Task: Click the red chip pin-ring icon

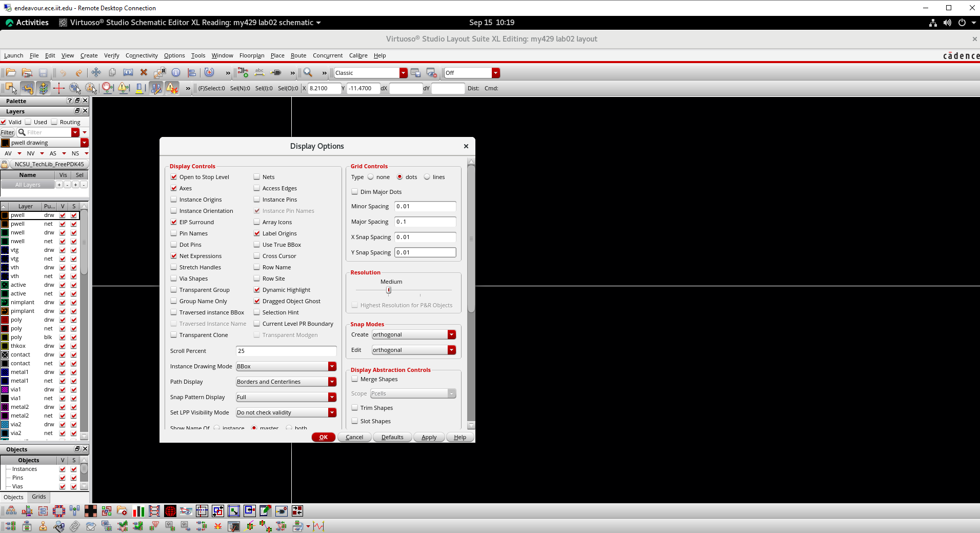Action: pos(59,511)
